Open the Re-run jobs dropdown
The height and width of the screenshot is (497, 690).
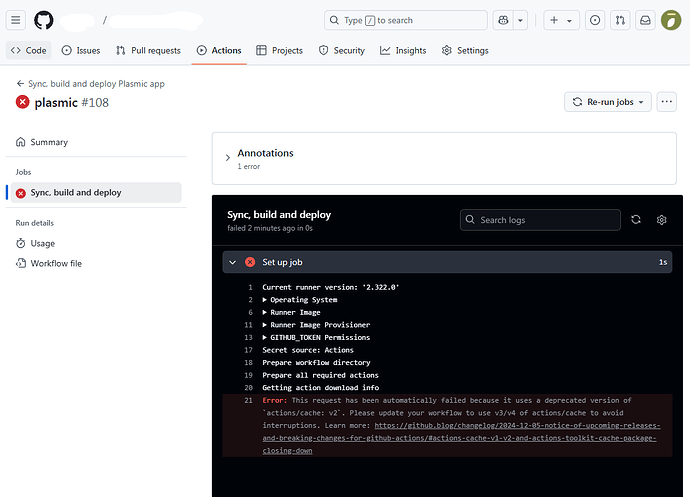608,102
